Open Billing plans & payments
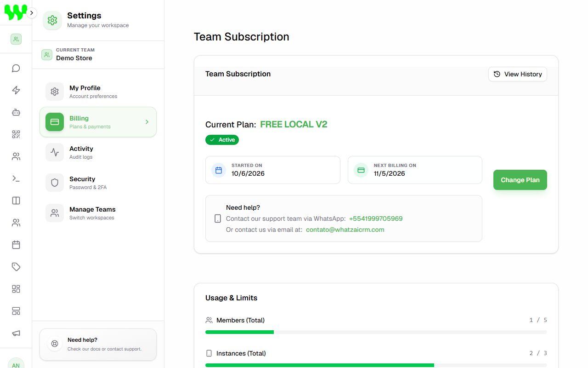 pos(98,122)
